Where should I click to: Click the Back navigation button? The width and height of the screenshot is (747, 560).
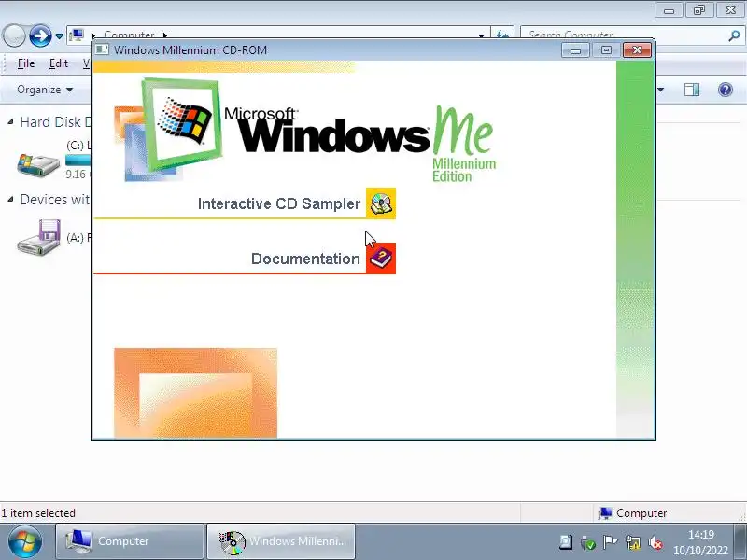coord(14,35)
